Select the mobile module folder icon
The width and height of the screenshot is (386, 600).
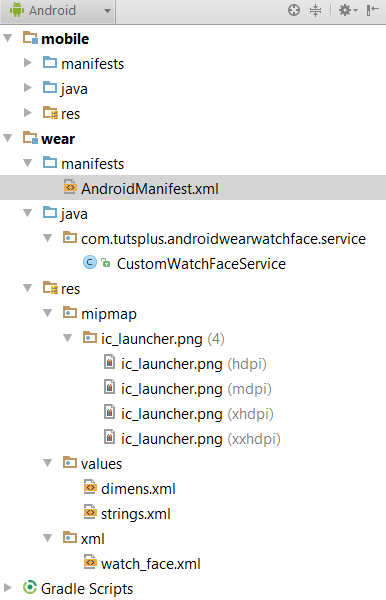(30, 38)
